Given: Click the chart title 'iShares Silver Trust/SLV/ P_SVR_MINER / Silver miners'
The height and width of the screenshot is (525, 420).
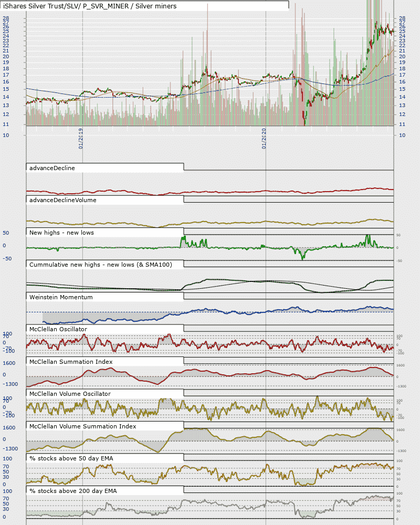Looking at the screenshot, I should point(90,6).
